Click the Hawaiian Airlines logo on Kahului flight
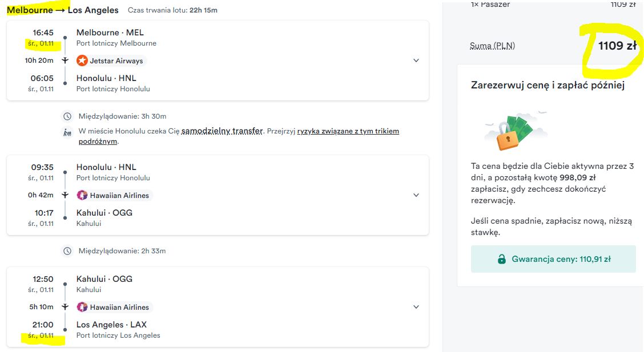 tap(82, 307)
